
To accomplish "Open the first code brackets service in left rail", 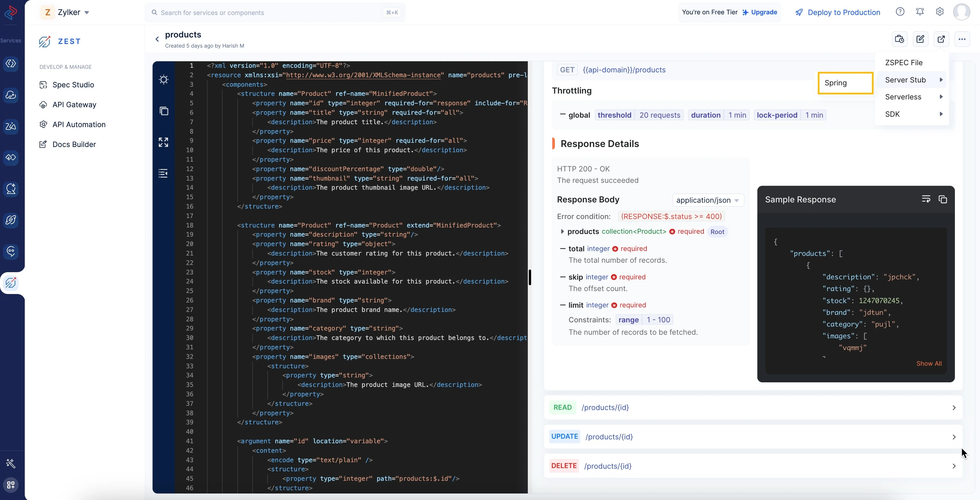I will pyautogui.click(x=11, y=64).
